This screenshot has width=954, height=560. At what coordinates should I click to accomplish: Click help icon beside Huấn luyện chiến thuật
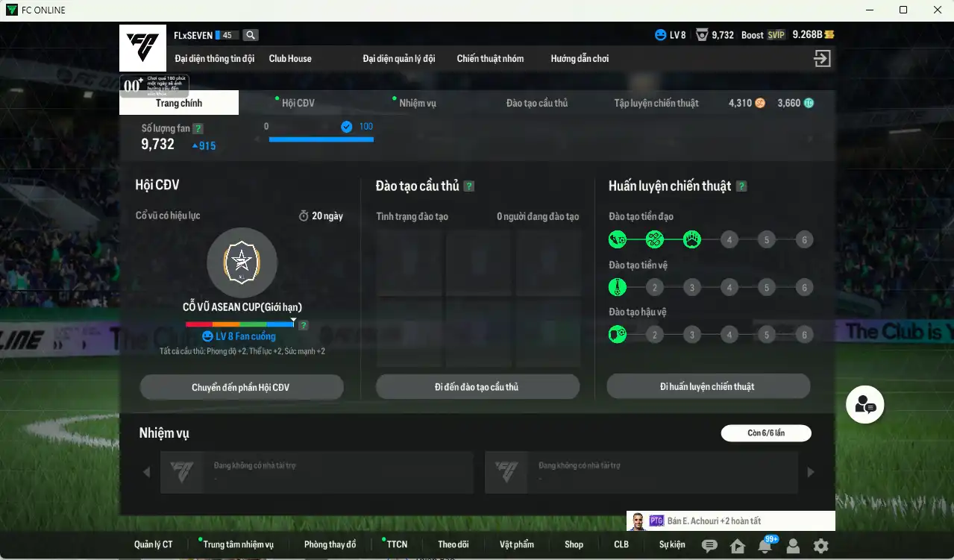click(x=741, y=186)
